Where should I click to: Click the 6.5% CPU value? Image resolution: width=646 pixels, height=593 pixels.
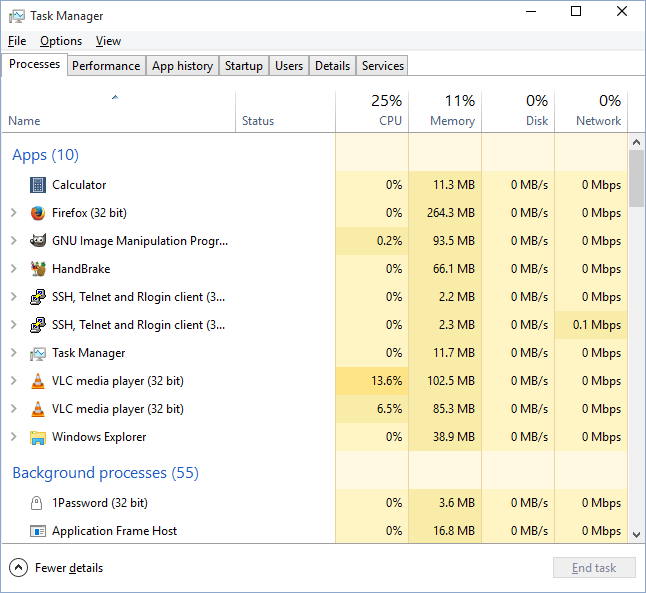click(x=389, y=409)
